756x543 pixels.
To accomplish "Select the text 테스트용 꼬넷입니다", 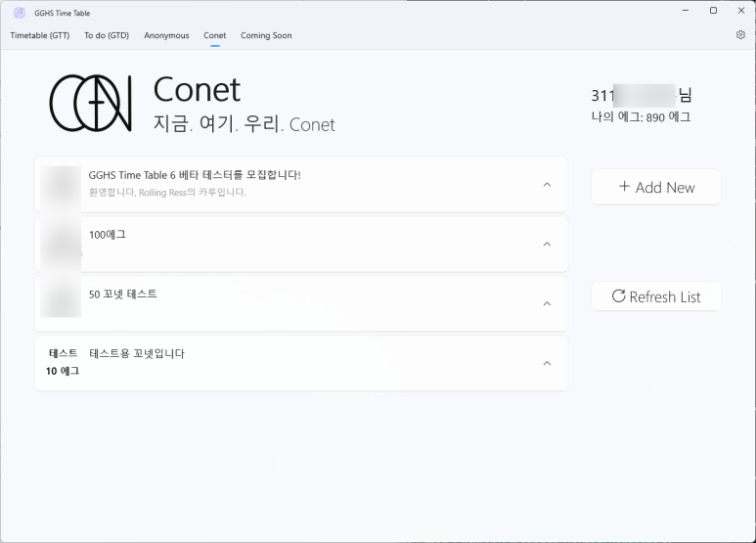I will pos(137,353).
